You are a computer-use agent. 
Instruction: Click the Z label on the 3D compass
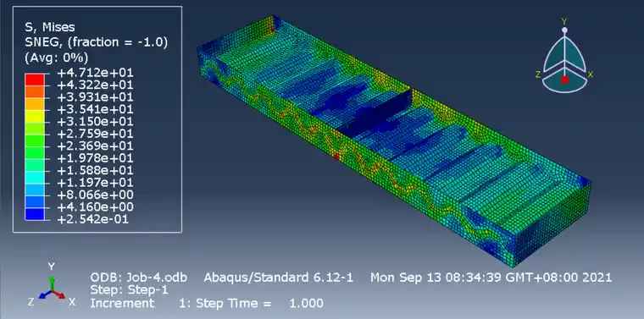[x=537, y=74]
